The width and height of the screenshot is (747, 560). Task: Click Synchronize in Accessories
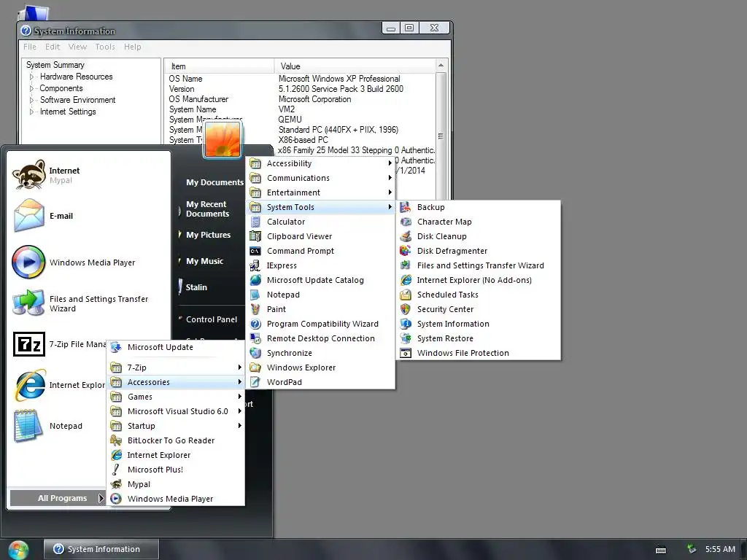[321, 354]
